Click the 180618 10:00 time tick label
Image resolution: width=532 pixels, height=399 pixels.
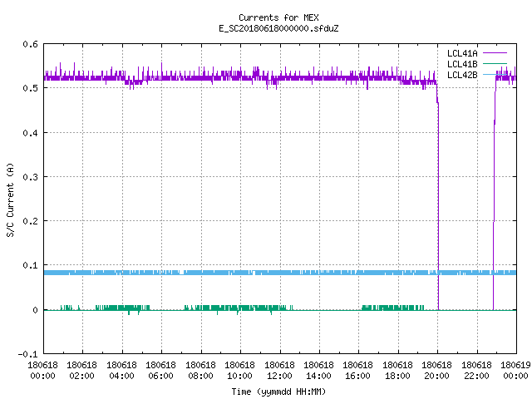click(x=240, y=371)
